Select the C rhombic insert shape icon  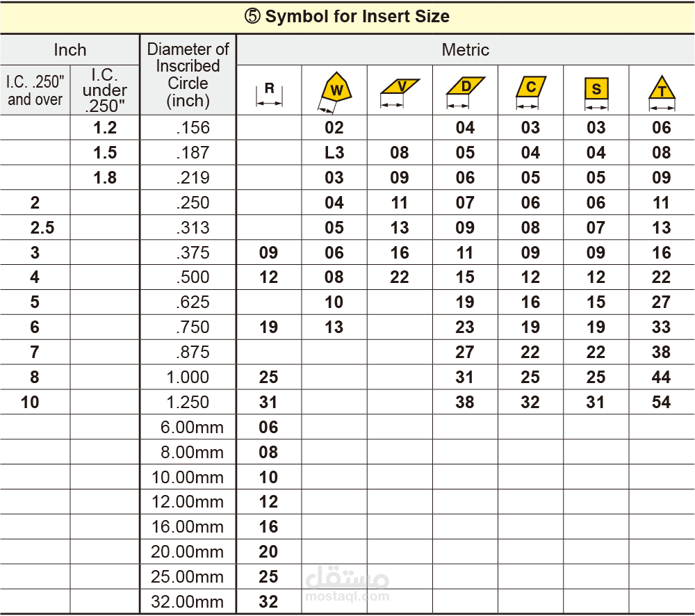[x=530, y=92]
